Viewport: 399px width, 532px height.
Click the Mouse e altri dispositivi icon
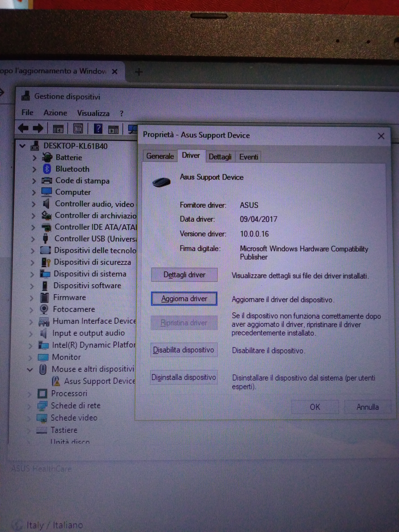point(43,369)
